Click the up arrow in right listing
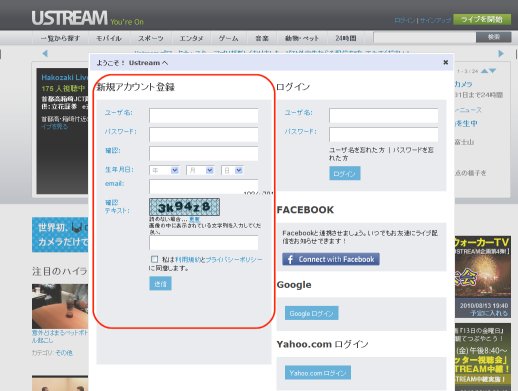 485,71
